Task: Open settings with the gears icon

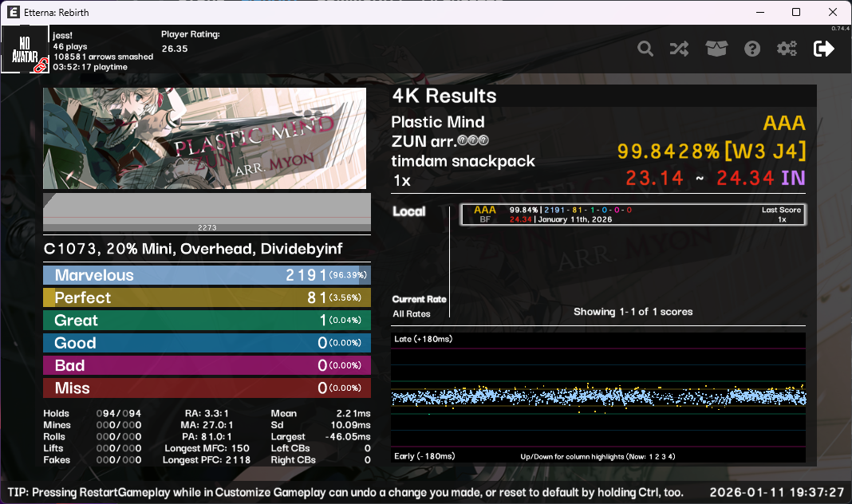Action: click(x=787, y=49)
